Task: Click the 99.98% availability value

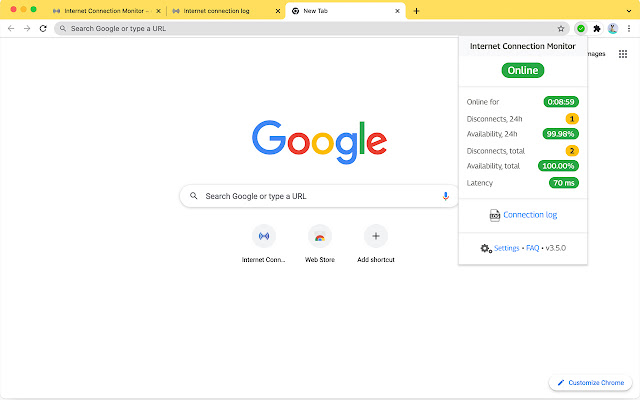Action: pos(560,134)
